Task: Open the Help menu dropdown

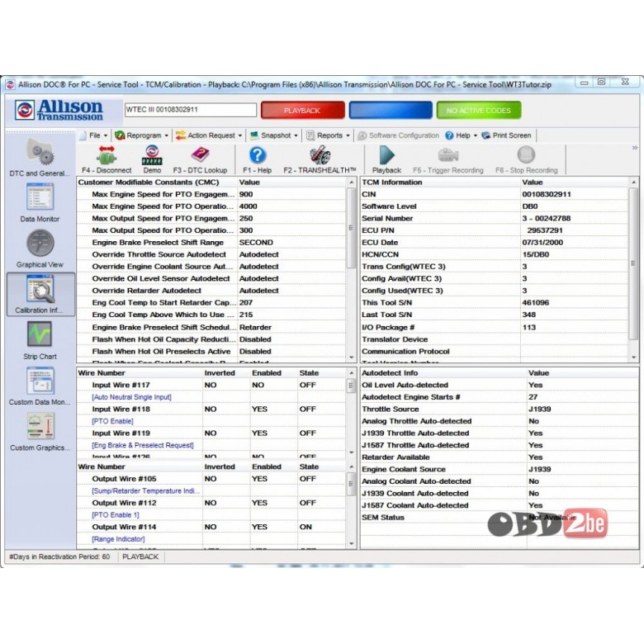Action: coord(462,135)
